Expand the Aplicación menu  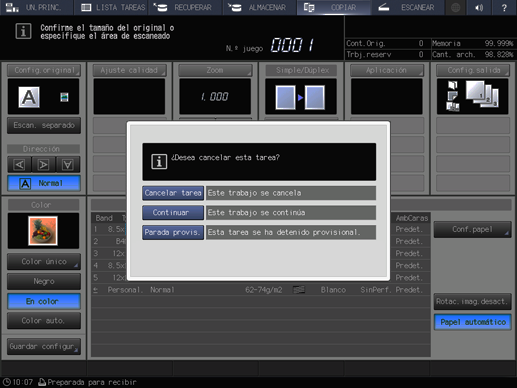(387, 70)
